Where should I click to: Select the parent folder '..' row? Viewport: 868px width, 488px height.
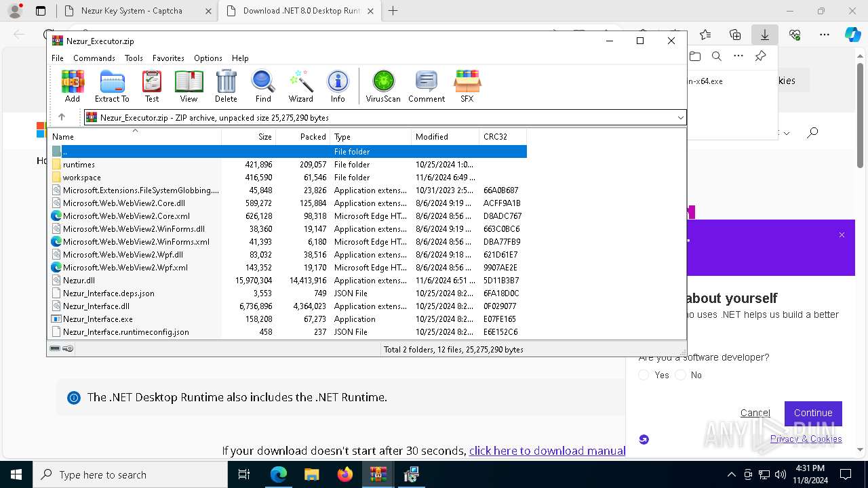point(288,152)
